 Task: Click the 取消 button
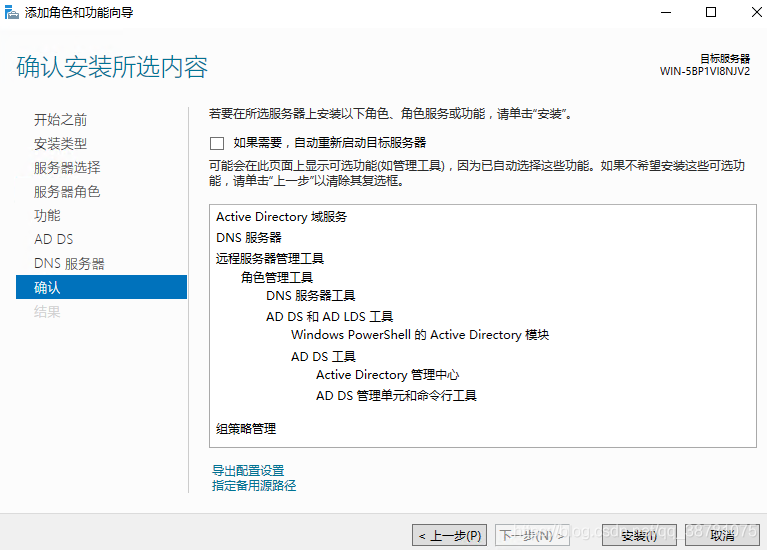coord(722,536)
